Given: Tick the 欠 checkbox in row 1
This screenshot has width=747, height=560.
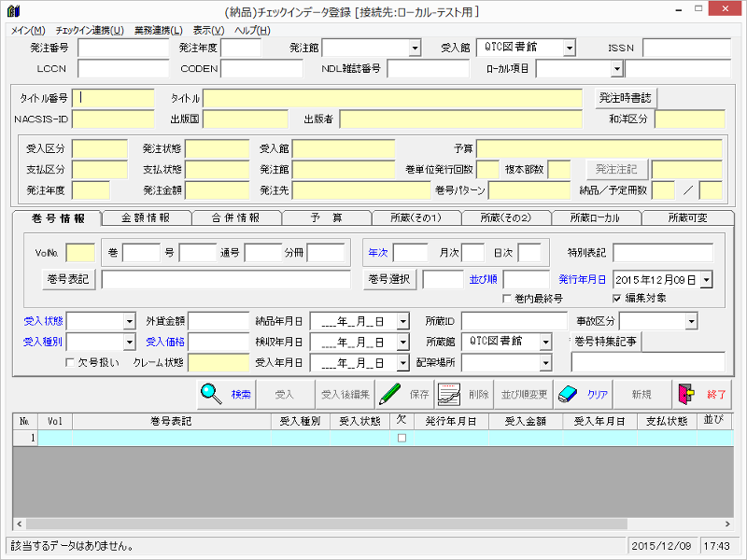Looking at the screenshot, I should point(402,438).
